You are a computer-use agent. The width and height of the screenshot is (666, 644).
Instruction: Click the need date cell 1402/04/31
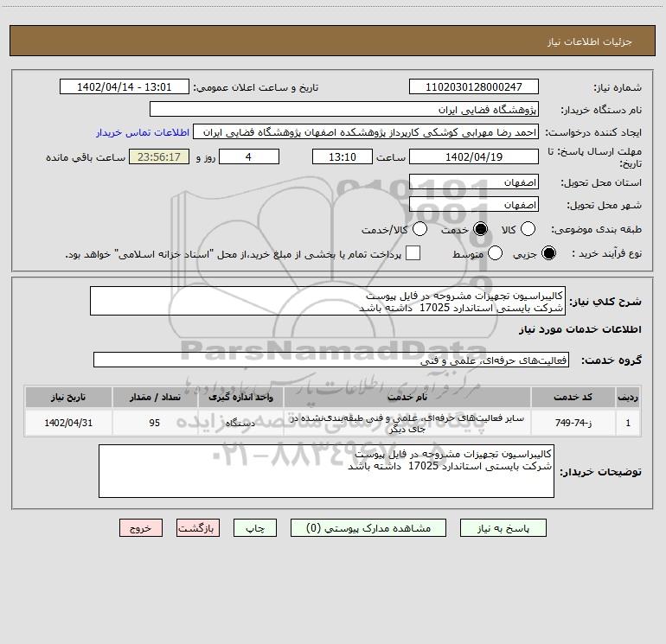point(68,423)
